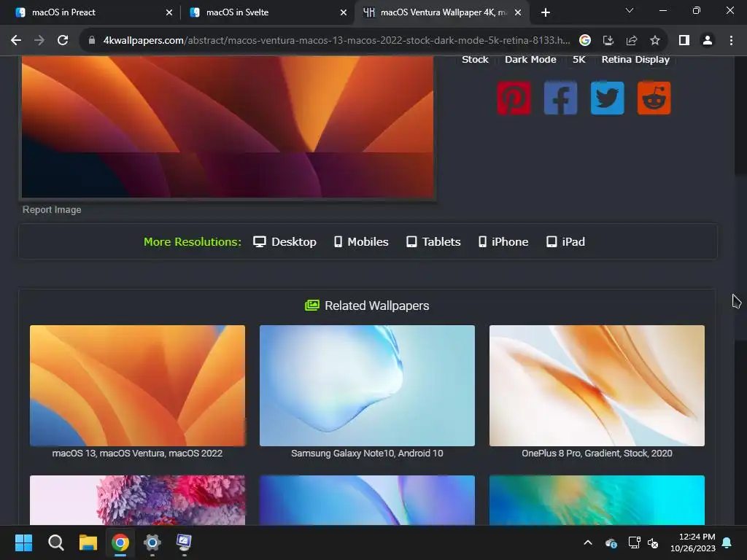Close the macOS in Svelte tab

tap(344, 12)
